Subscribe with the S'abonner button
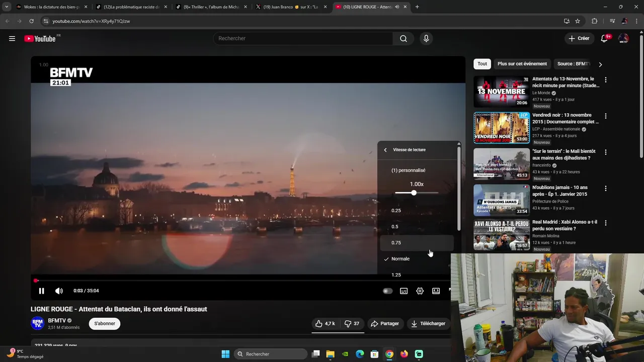The image size is (644, 362). point(105,323)
